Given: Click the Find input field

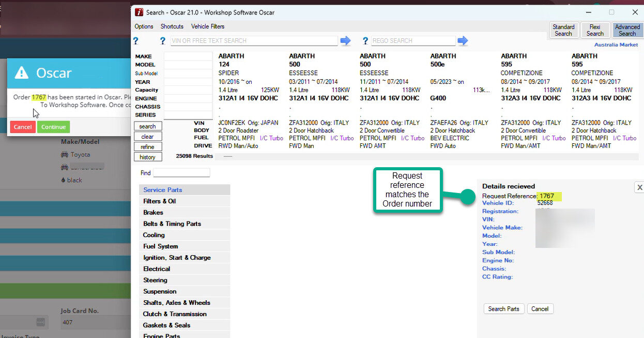Looking at the screenshot, I should (x=181, y=173).
